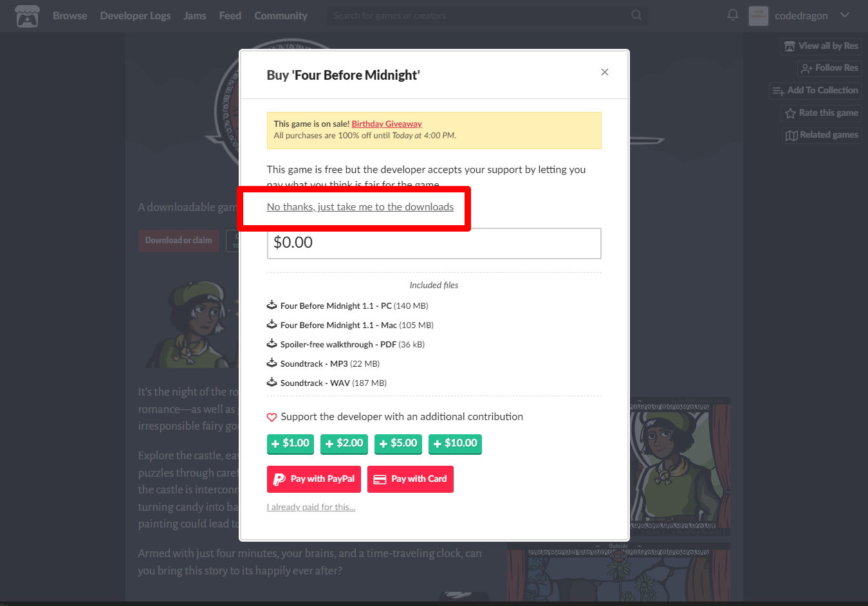Choose Pay with PayPal
The width and height of the screenshot is (868, 606).
314,479
